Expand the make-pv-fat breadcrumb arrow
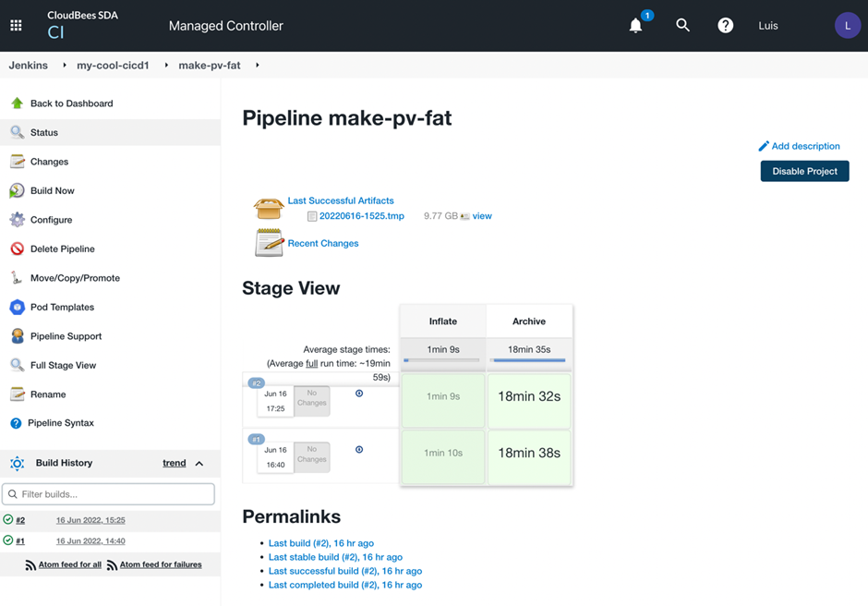Image resolution: width=868 pixels, height=606 pixels. pos(257,66)
